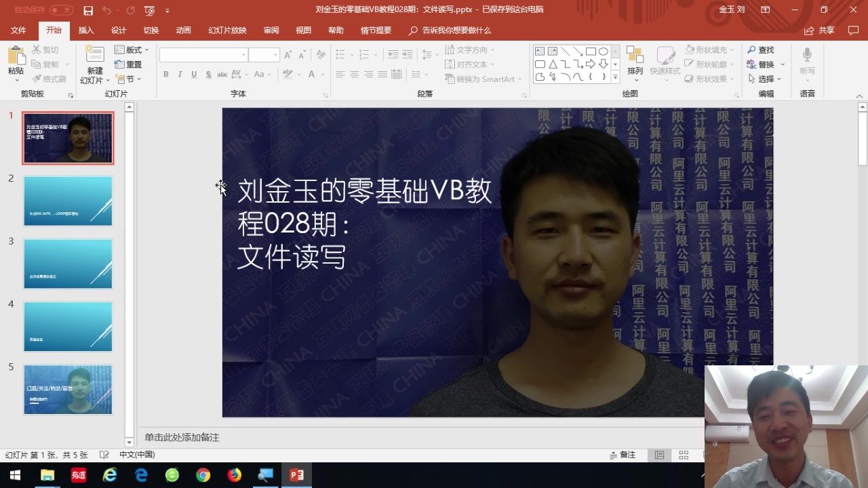Viewport: 868px width, 488px height.
Task: Click the Replace (替换) button
Action: tap(766, 64)
